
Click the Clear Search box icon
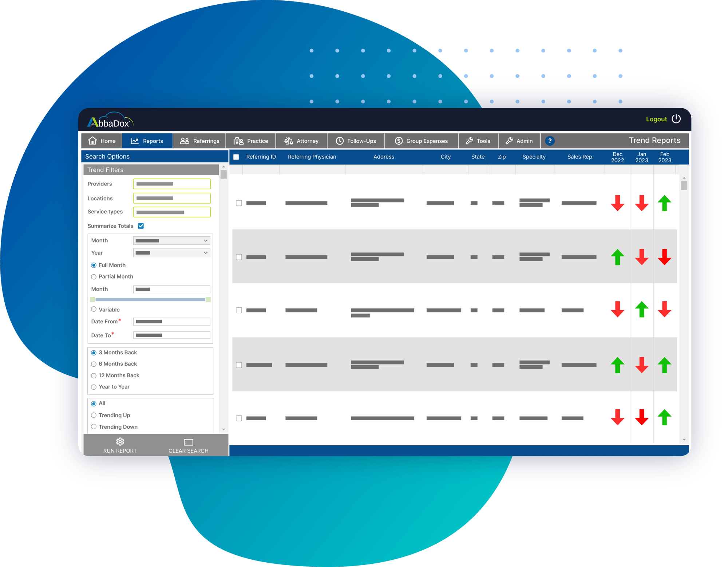[188, 442]
